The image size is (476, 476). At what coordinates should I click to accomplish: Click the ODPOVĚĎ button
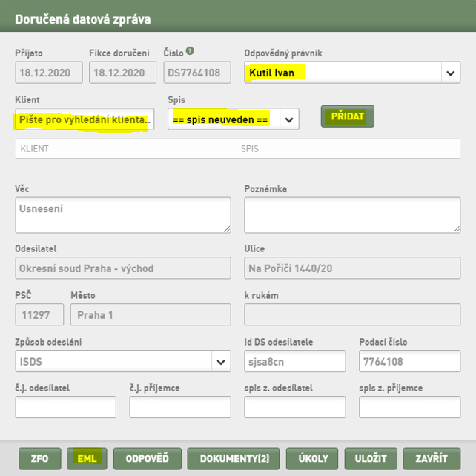pyautogui.click(x=148, y=458)
